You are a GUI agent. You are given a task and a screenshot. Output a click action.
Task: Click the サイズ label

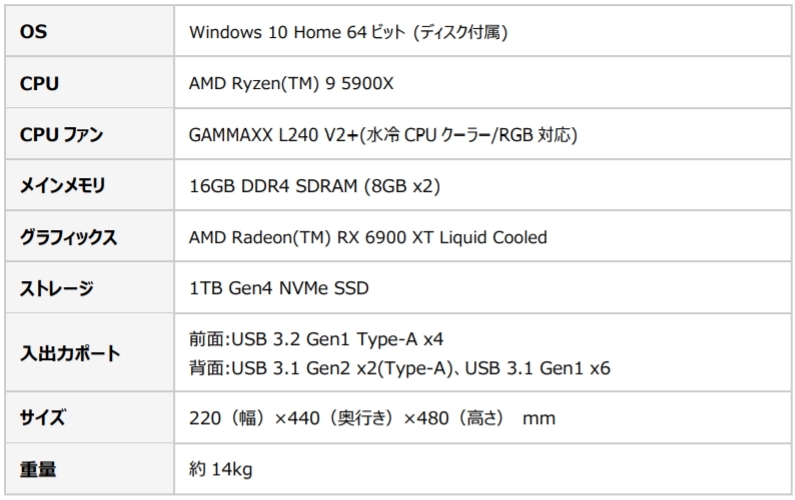[x=43, y=417]
